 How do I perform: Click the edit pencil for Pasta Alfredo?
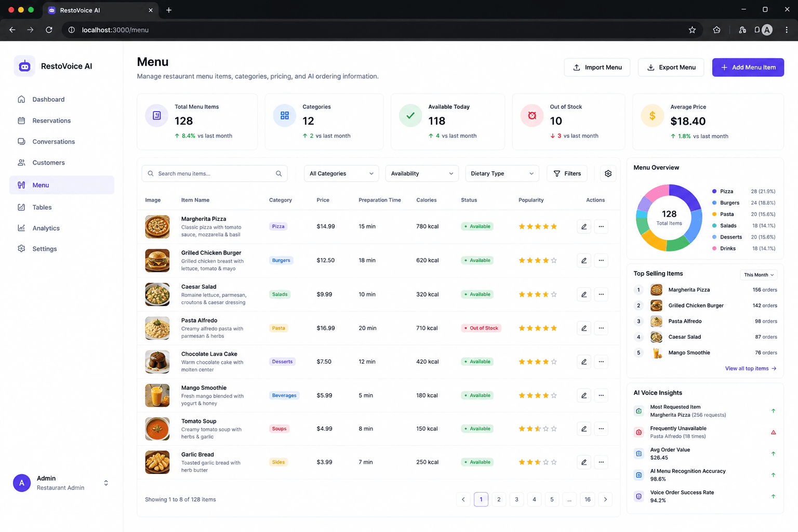point(584,328)
